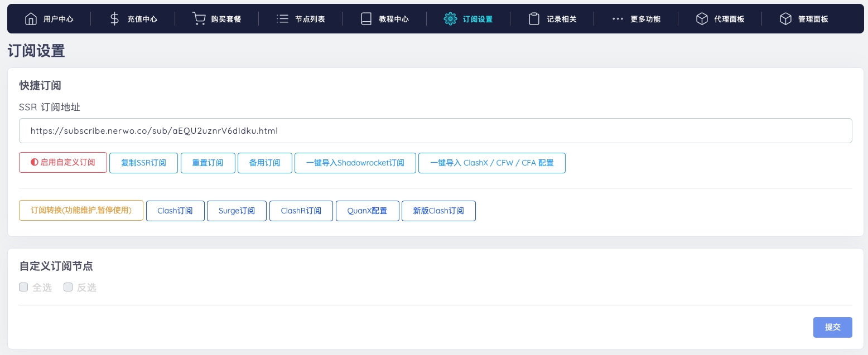This screenshot has height=355, width=868.
Task: Tick the 全选 checkbox
Action: (x=23, y=287)
